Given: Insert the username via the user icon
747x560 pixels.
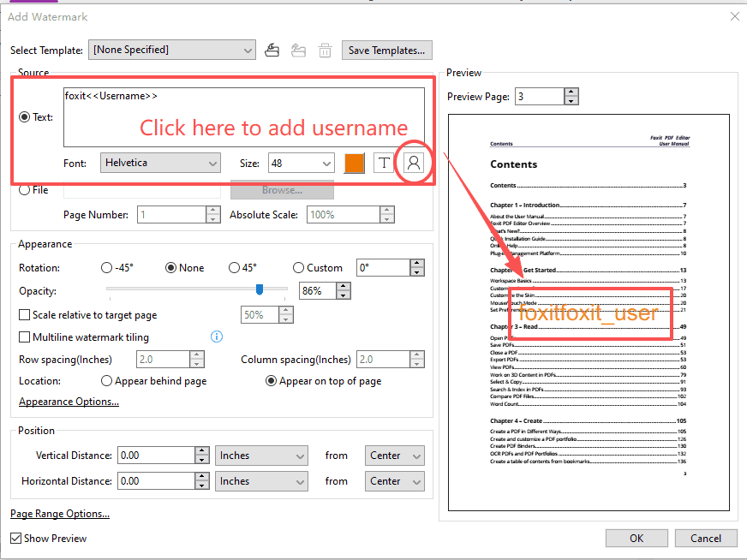Looking at the screenshot, I should (414, 163).
